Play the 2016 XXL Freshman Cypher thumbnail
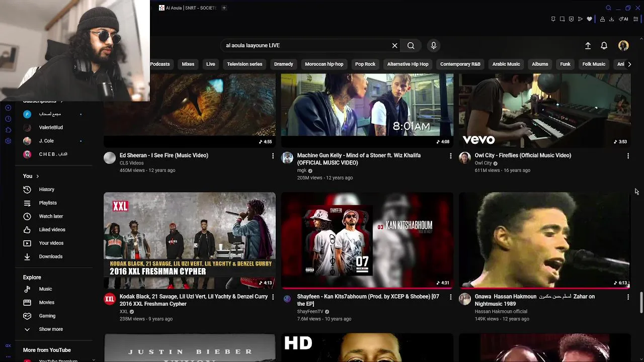Viewport: 644px width, 362px height. click(190, 240)
